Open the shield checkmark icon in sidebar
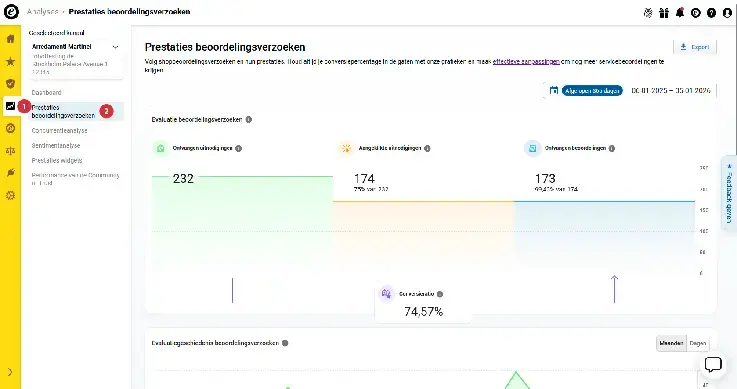Image resolution: width=737 pixels, height=389 pixels. (10, 84)
